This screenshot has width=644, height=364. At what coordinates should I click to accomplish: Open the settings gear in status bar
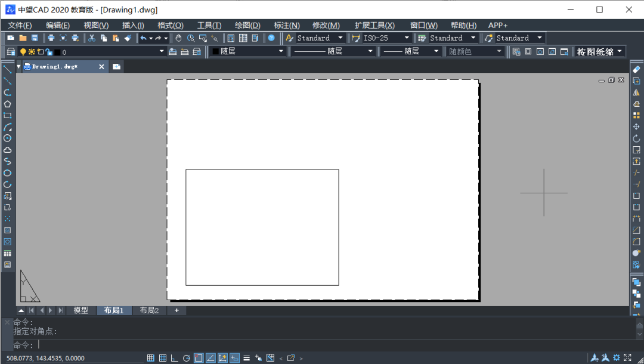[617, 358]
